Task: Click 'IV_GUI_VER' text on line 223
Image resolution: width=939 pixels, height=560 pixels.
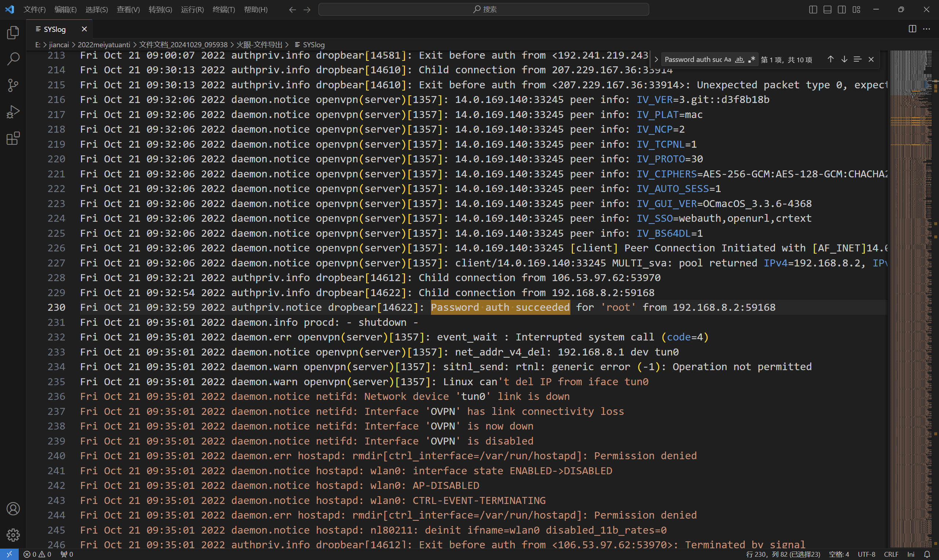Action: tap(667, 204)
